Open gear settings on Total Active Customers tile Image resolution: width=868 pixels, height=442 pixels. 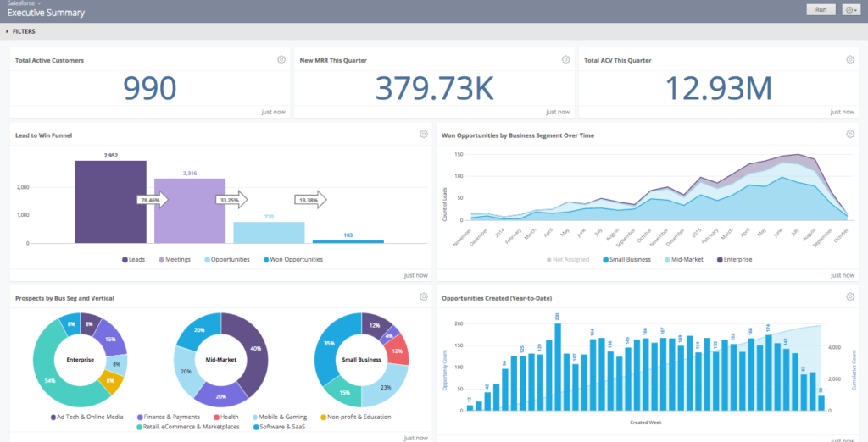click(x=281, y=60)
